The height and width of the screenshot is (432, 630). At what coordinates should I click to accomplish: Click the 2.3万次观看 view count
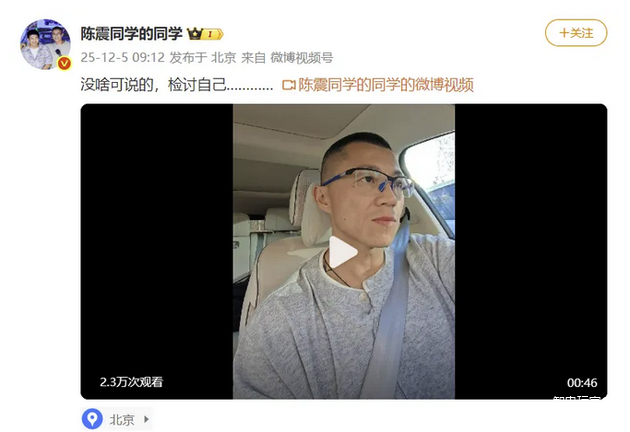point(131,382)
